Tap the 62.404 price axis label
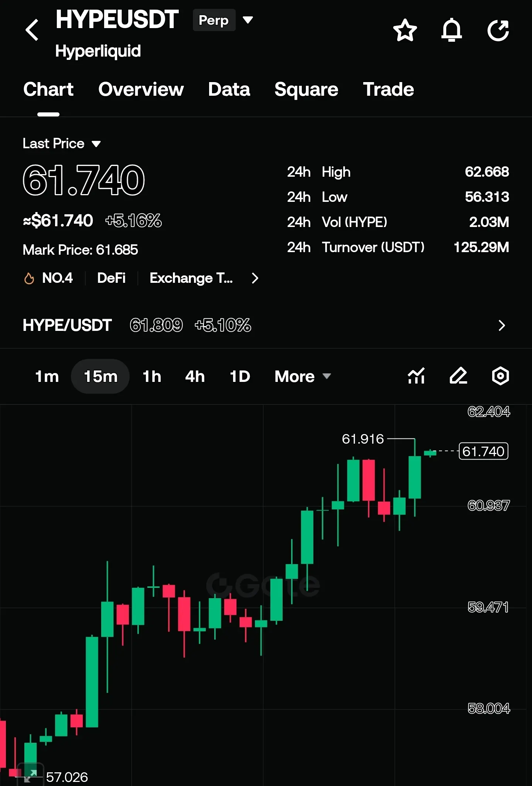Image resolution: width=532 pixels, height=786 pixels. click(488, 411)
